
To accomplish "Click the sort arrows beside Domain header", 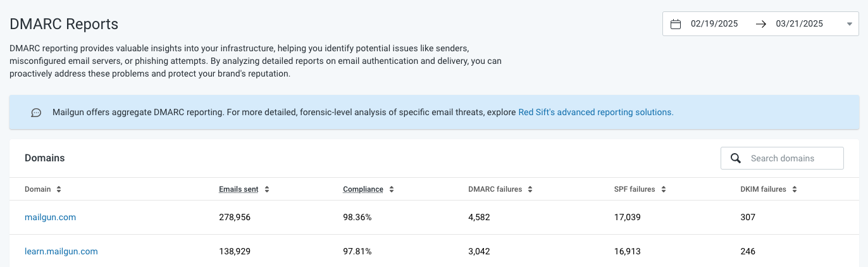I will pyautogui.click(x=59, y=189).
